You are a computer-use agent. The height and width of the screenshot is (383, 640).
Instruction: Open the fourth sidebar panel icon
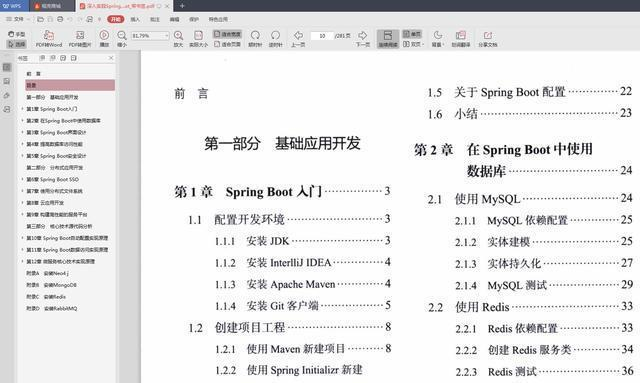click(x=7, y=109)
